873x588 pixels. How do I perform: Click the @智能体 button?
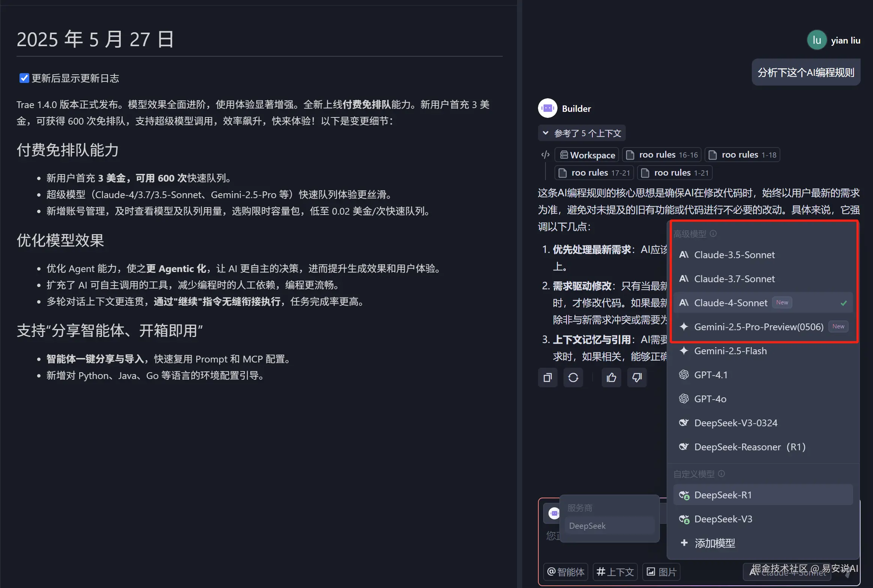(x=566, y=572)
